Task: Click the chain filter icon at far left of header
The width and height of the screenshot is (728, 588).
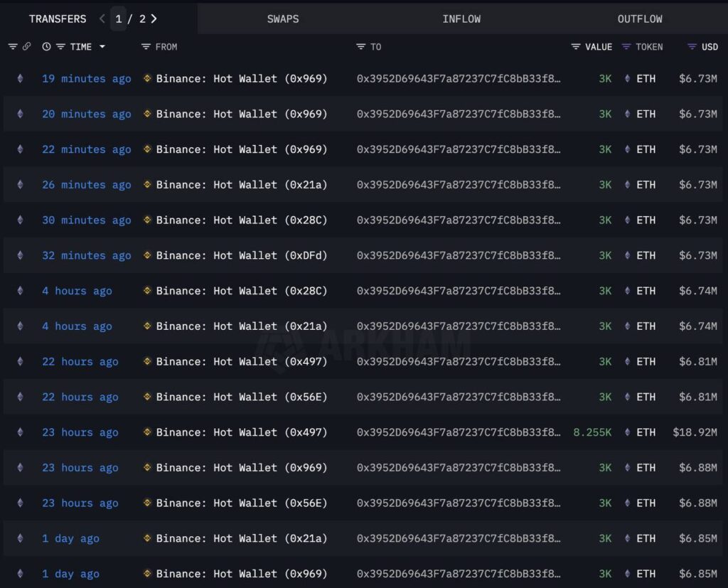Action: pyautogui.click(x=13, y=47)
